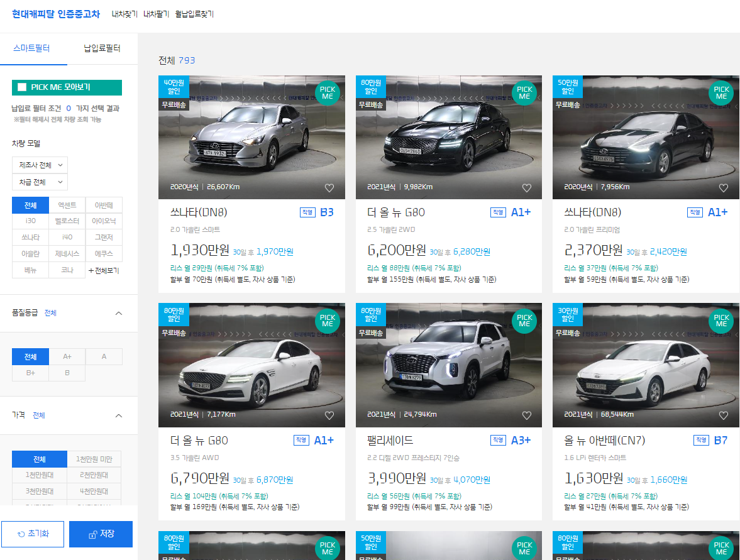
Task: Open 내차팔기 menu
Action: tap(156, 14)
